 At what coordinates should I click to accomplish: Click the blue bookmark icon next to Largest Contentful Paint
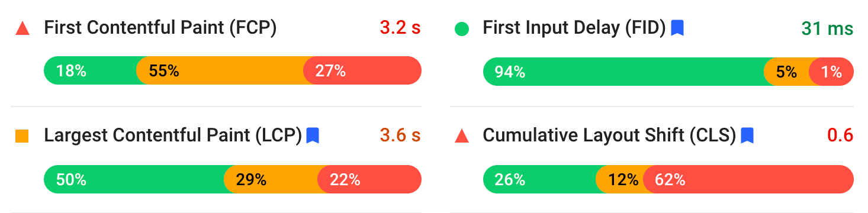(x=313, y=135)
